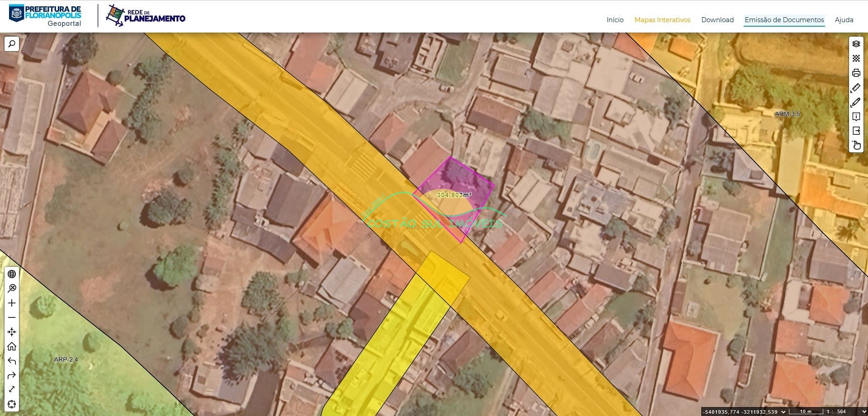Click the print map icon
The image size is (868, 416).
[x=856, y=73]
